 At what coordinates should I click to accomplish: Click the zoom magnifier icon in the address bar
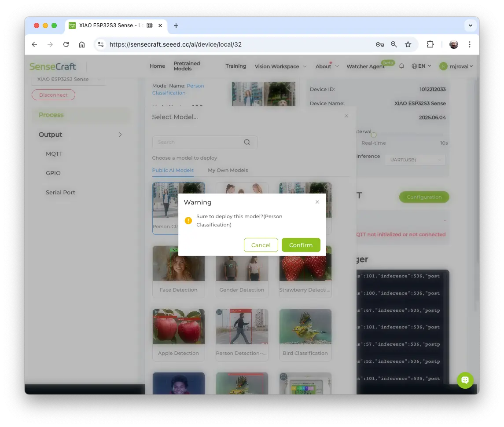(x=394, y=44)
